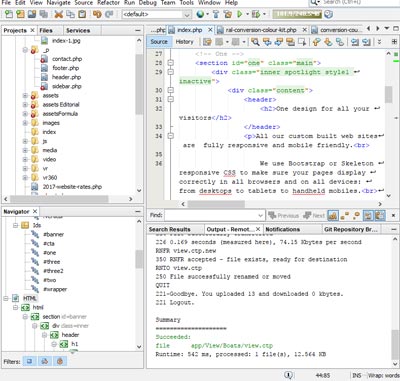Click the Shift Line Left icon

355,42
